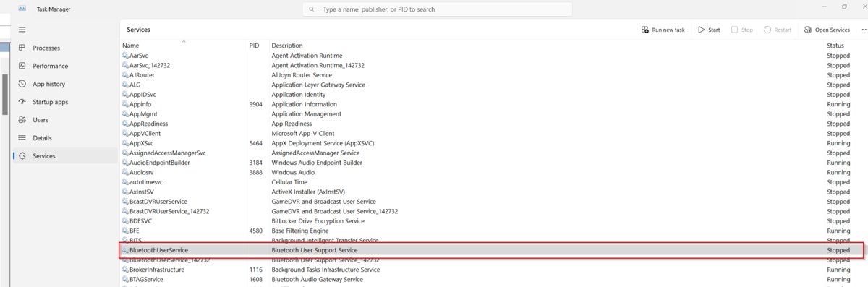The width and height of the screenshot is (868, 287).
Task: Click the Processes sidebar icon
Action: pyautogui.click(x=22, y=48)
